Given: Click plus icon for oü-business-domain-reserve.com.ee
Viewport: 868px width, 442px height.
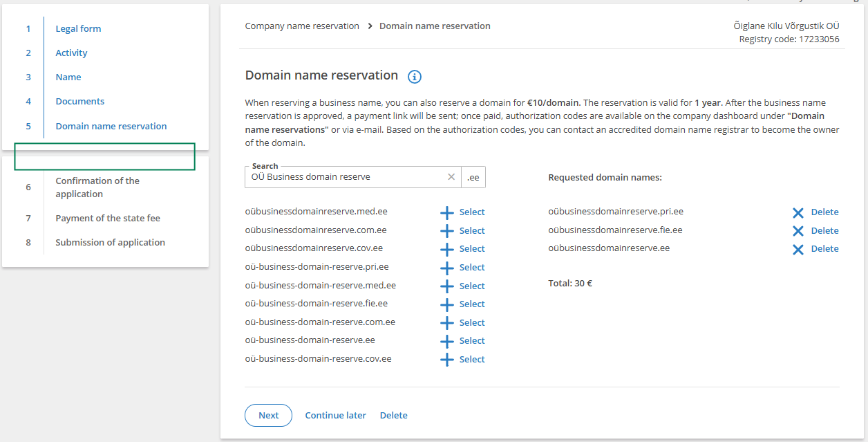Looking at the screenshot, I should tap(447, 323).
